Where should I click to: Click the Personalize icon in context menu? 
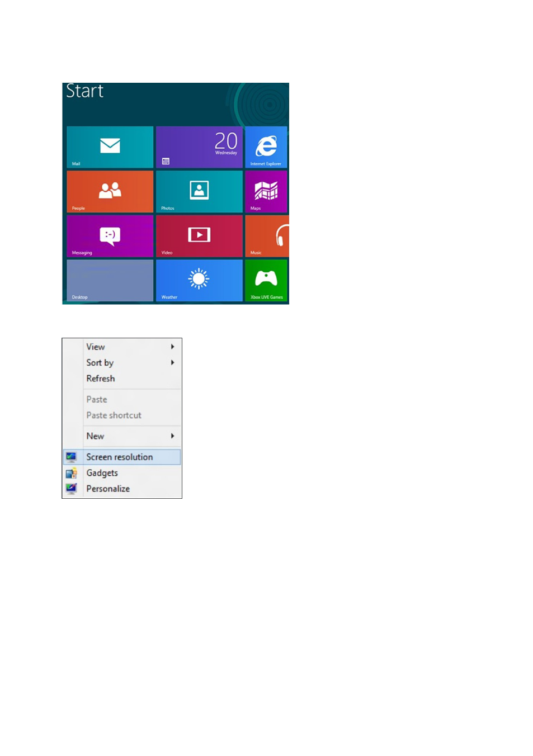(71, 489)
